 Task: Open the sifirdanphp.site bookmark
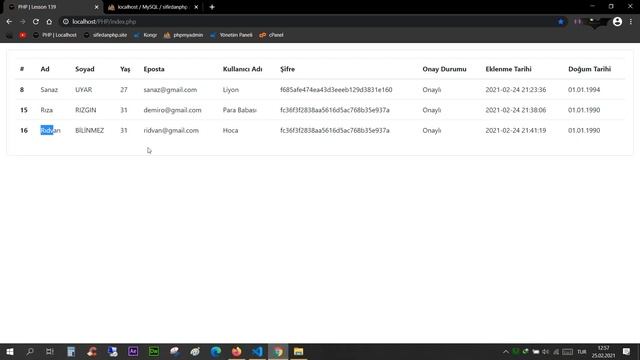(x=105, y=35)
